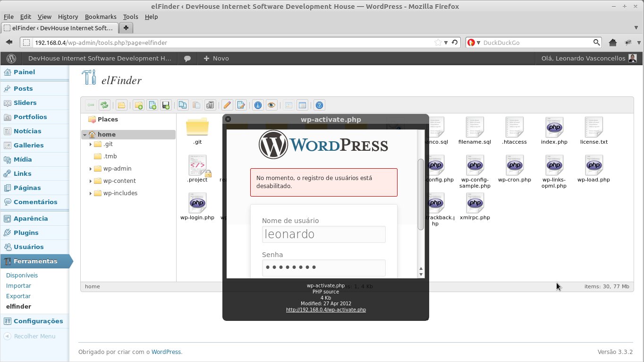
Task: Click the preview scrollbar down arrow
Action: 421,275
